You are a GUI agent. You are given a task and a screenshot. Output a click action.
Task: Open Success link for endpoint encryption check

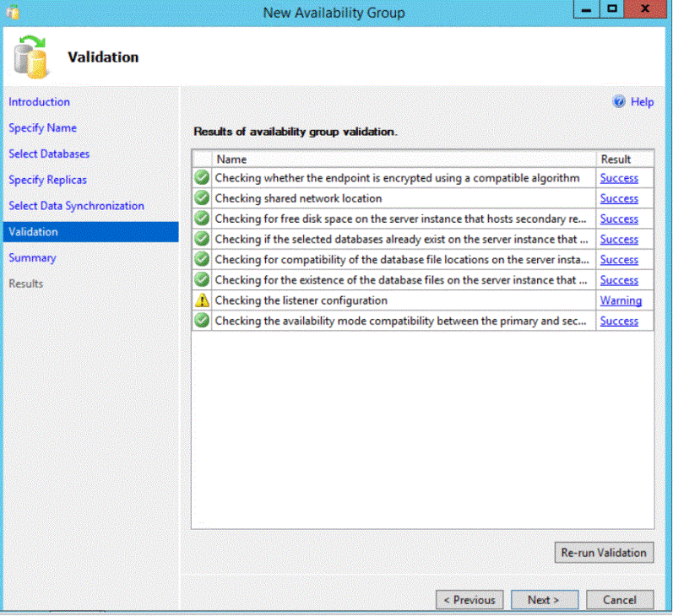tap(619, 178)
